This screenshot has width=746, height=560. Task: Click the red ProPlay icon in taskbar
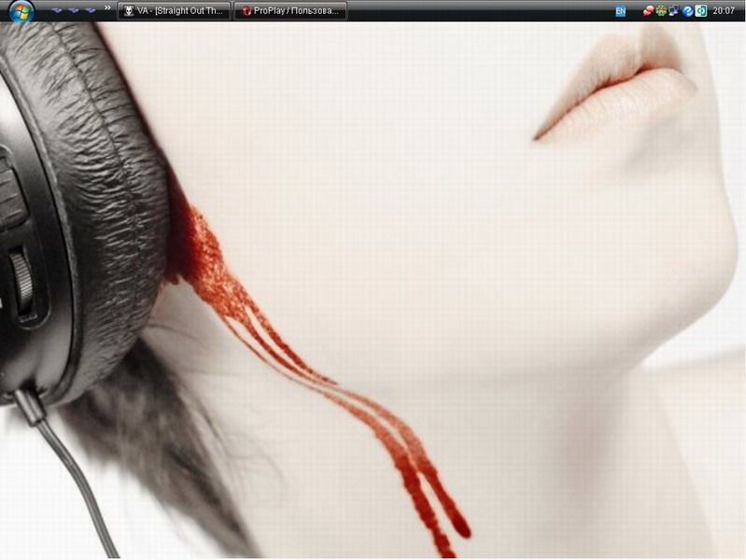(x=246, y=11)
